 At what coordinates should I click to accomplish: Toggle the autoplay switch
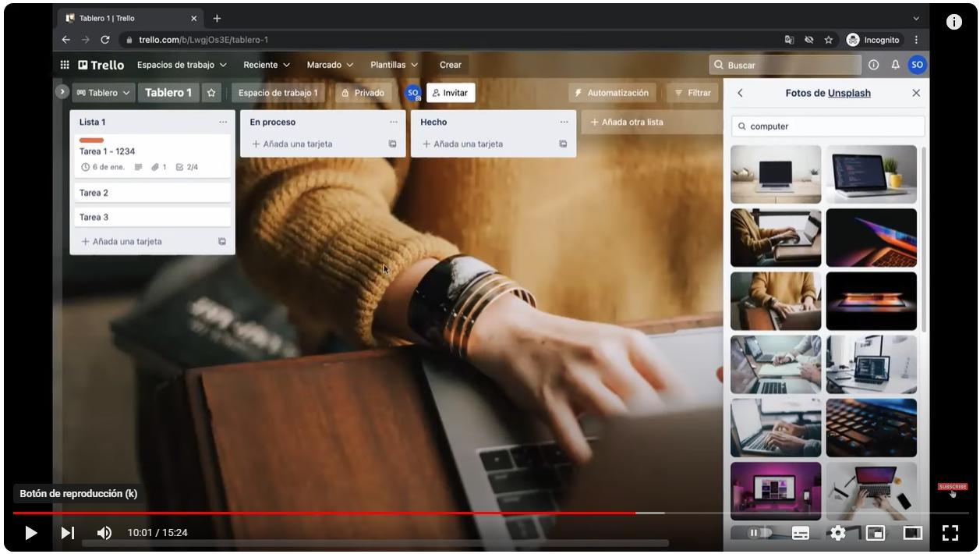click(x=759, y=533)
